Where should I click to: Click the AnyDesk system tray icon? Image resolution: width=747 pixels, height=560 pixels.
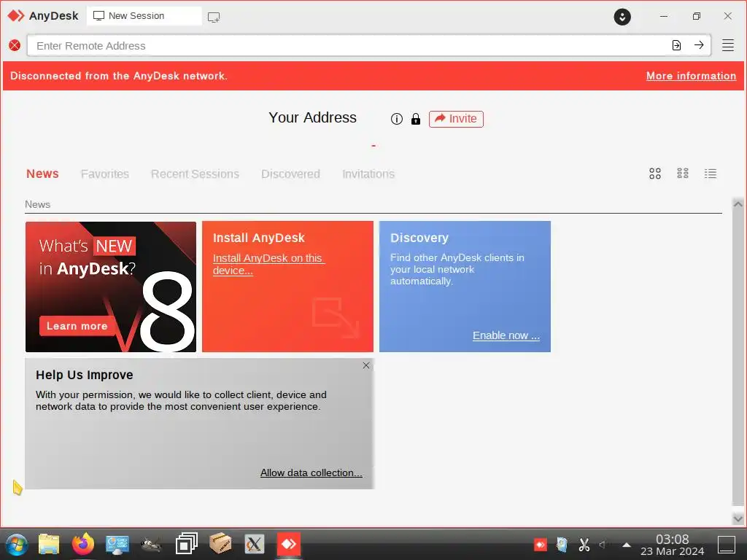click(x=541, y=544)
